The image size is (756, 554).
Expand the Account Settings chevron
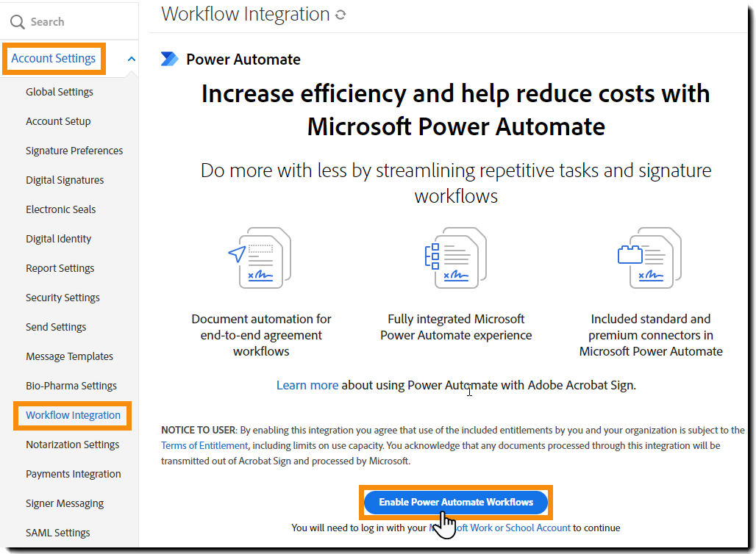[131, 57]
